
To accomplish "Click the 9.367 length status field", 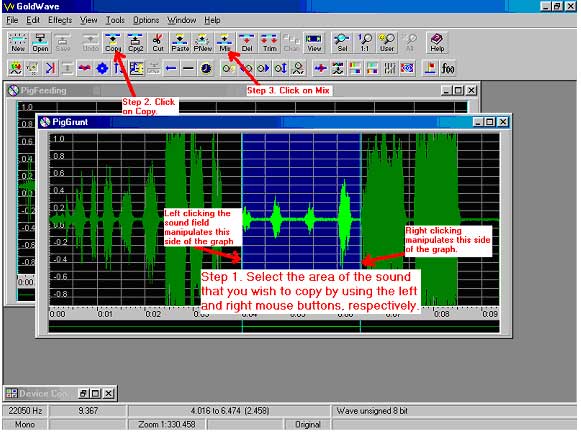I will pos(88,411).
